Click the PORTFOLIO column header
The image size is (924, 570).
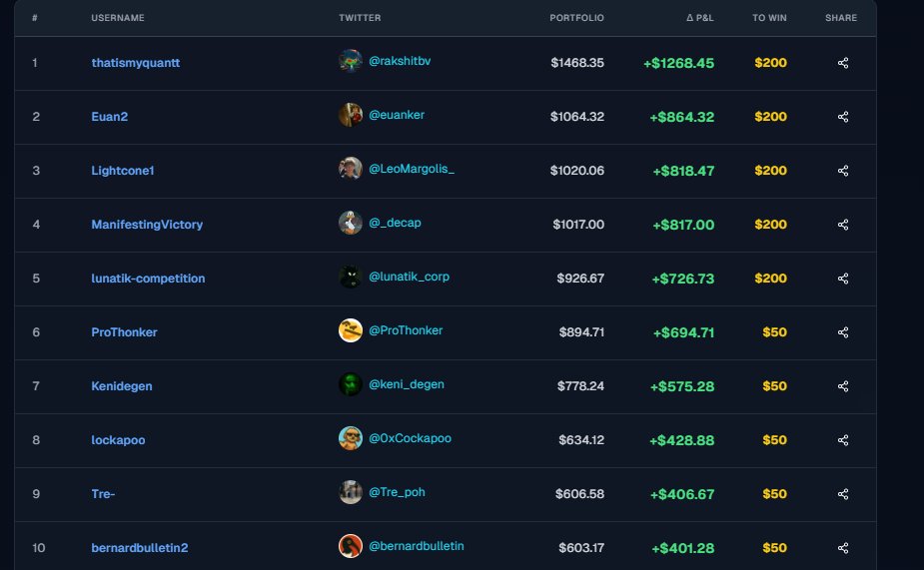pos(577,18)
